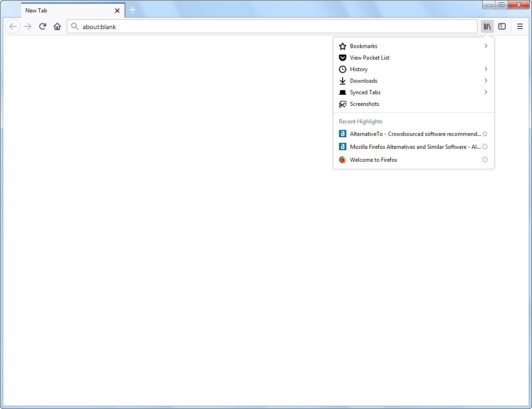Screen dimensions: 532x409
Task: Select View Pocket List
Action: pyautogui.click(x=414, y=58)
